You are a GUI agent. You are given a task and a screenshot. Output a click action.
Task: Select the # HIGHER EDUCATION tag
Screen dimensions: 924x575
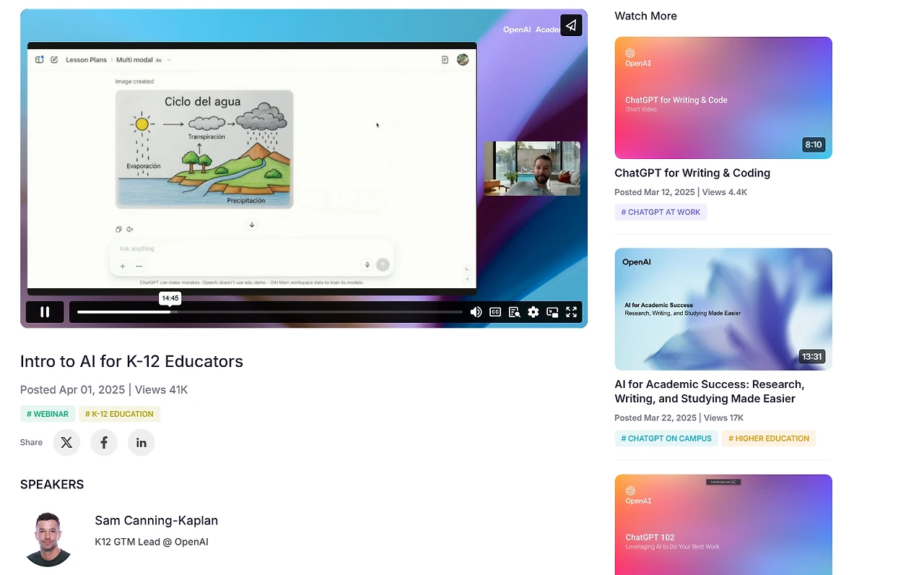click(x=769, y=438)
